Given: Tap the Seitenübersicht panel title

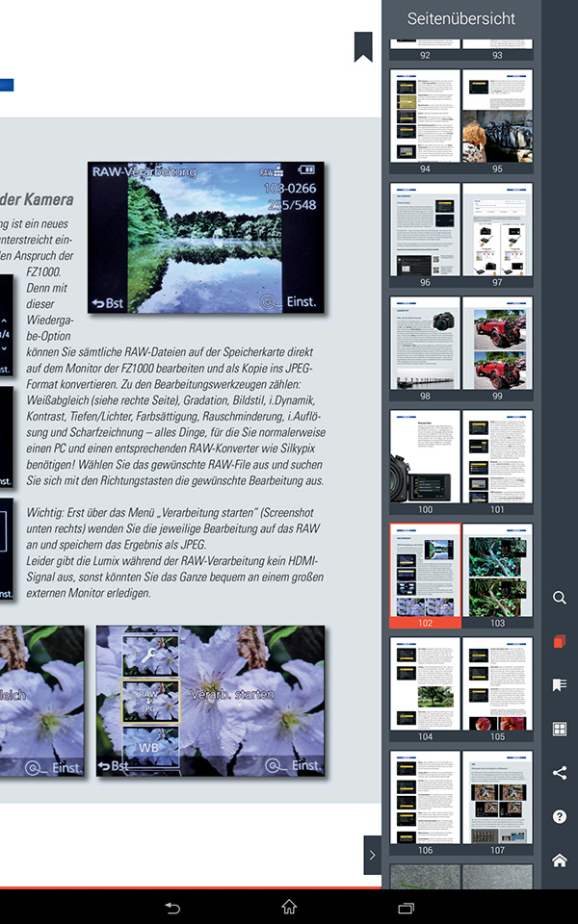Looking at the screenshot, I should click(460, 19).
